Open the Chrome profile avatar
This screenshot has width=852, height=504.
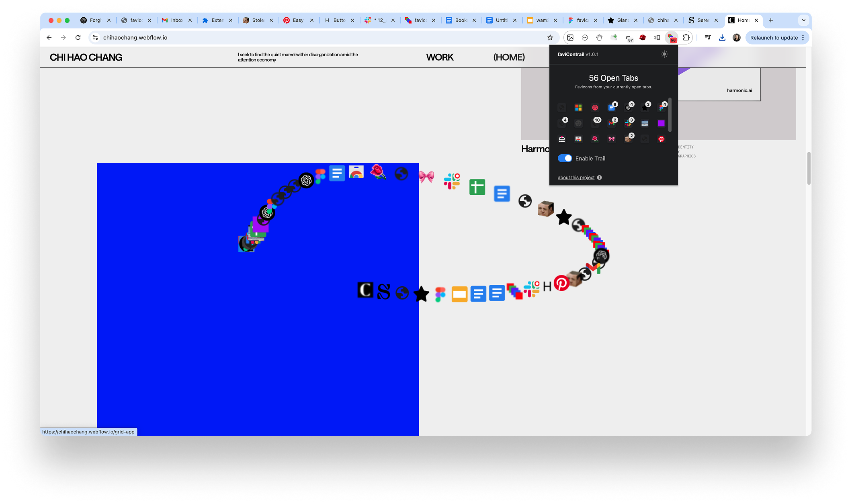[736, 37]
